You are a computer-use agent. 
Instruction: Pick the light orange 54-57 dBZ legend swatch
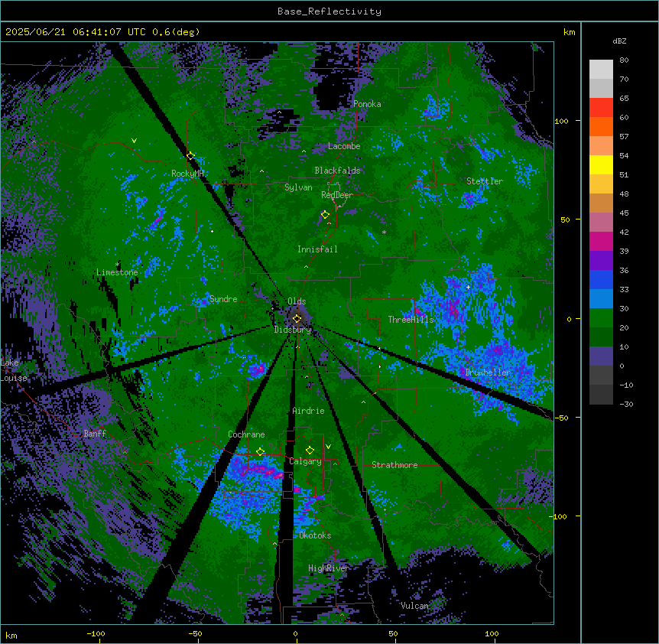(x=601, y=146)
